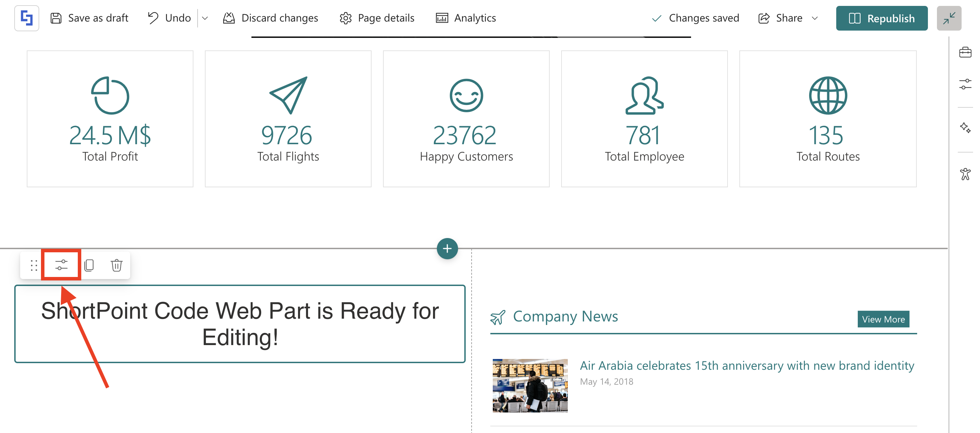Click the sparkle design ideas icon

click(x=965, y=128)
